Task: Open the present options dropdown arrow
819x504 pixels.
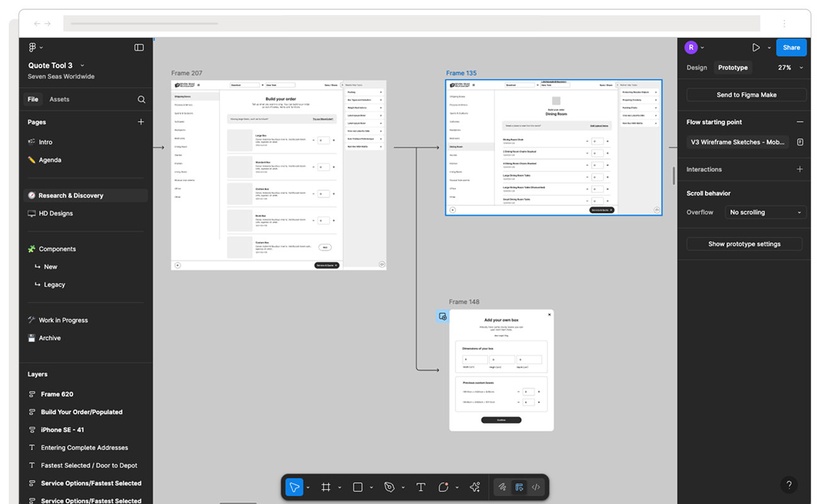Action: 768,47
